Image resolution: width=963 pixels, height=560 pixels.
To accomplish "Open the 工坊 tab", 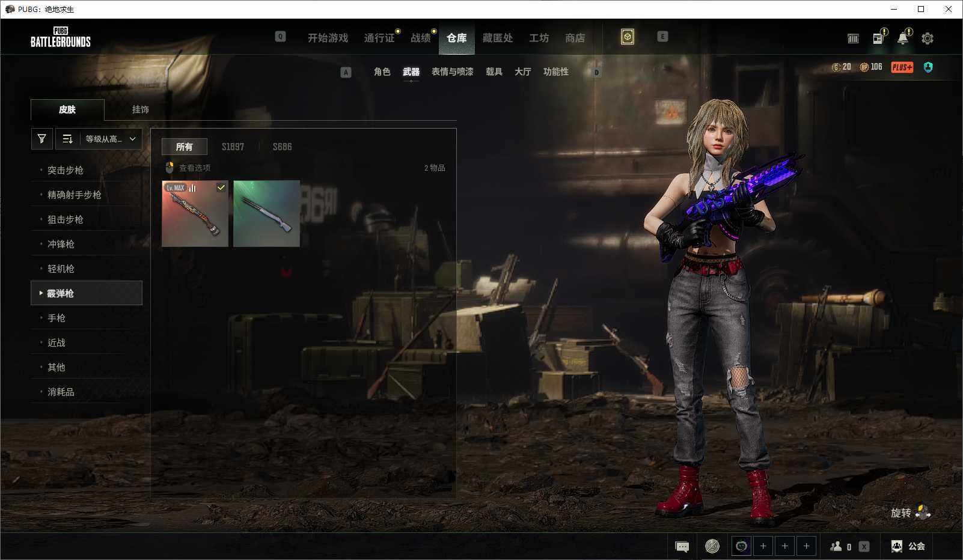I will pos(539,38).
